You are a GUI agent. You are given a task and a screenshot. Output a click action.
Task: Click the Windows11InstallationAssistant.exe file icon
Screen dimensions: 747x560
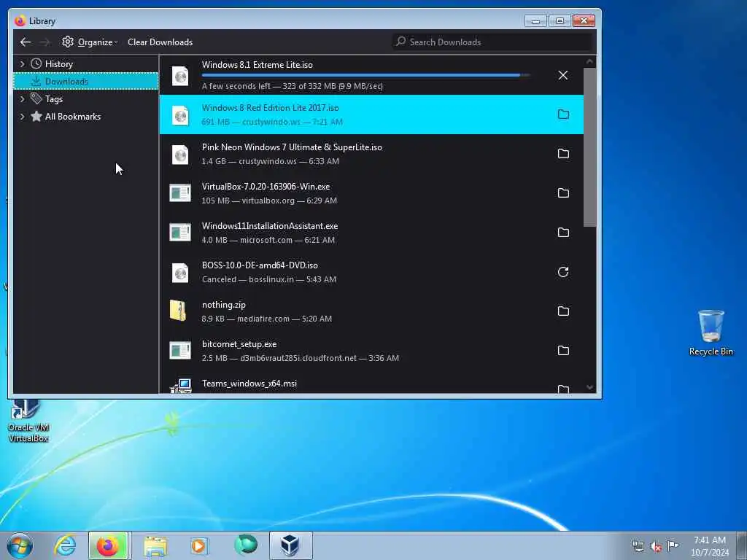180,233
